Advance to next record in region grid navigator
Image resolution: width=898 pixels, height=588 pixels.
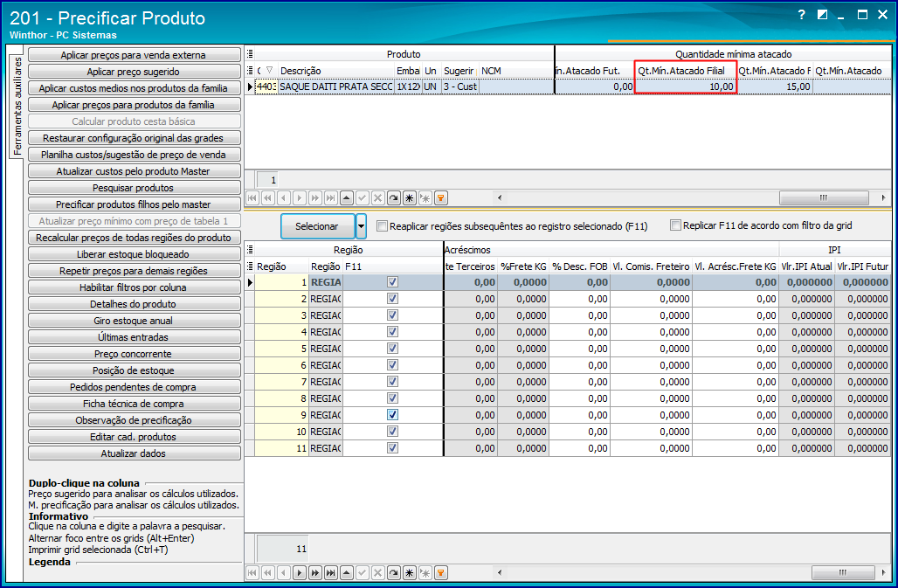point(299,572)
